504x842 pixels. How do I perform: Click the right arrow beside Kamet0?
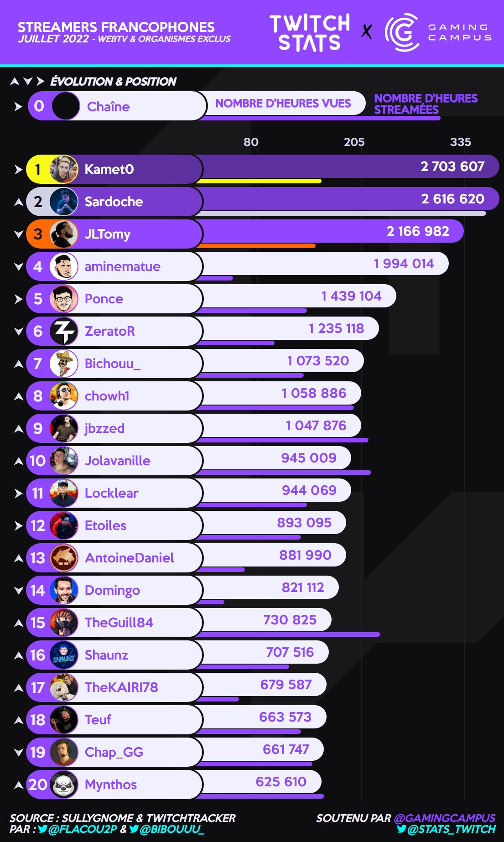click(x=18, y=170)
